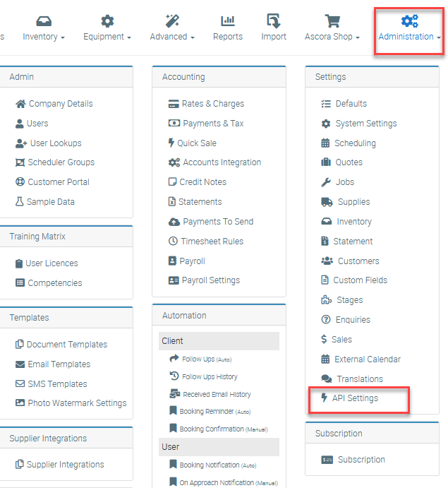Open the Subscription link

tap(361, 460)
